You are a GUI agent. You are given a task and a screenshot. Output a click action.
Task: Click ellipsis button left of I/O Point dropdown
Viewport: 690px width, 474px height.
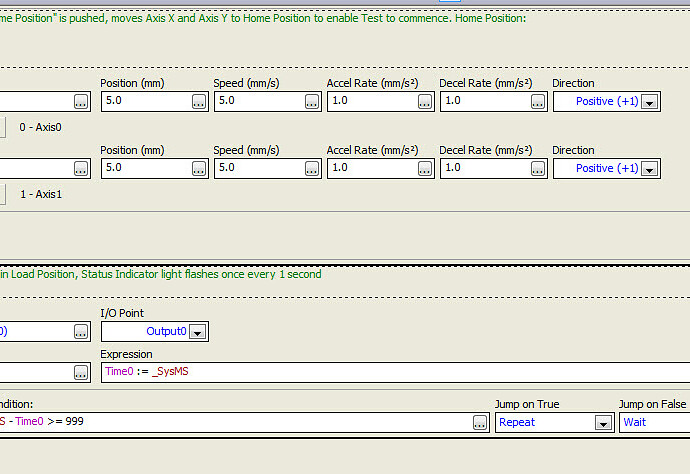[x=81, y=332]
